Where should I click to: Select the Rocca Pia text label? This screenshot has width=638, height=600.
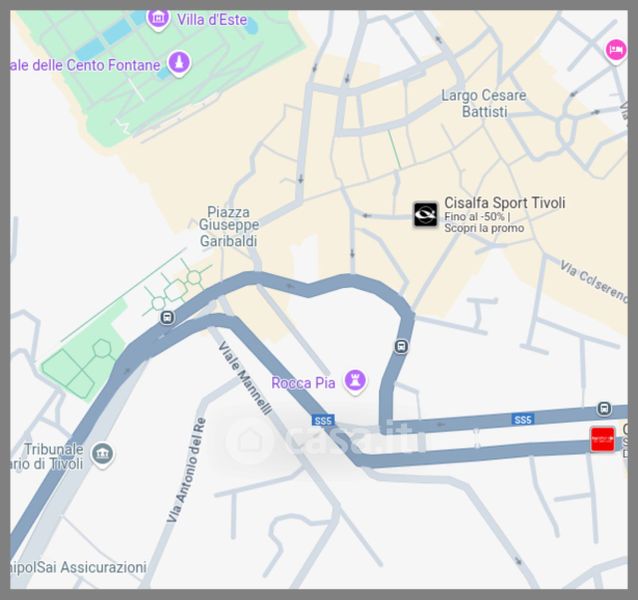(x=303, y=383)
